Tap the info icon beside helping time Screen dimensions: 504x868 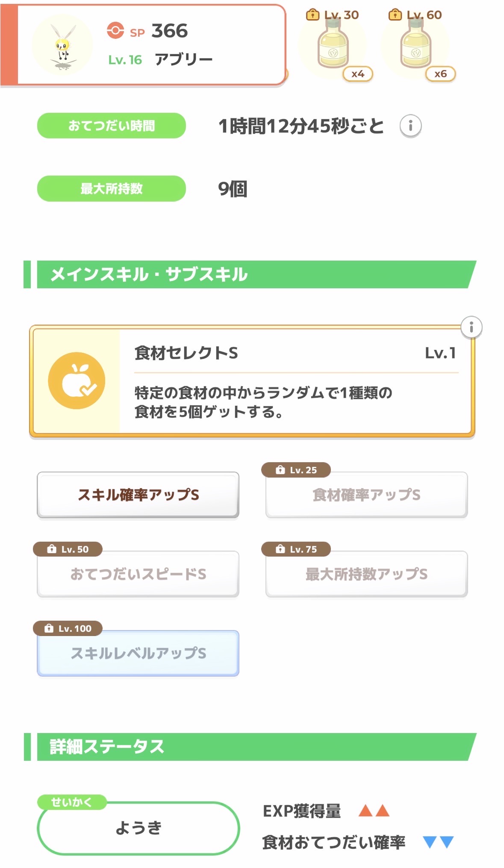point(410,126)
